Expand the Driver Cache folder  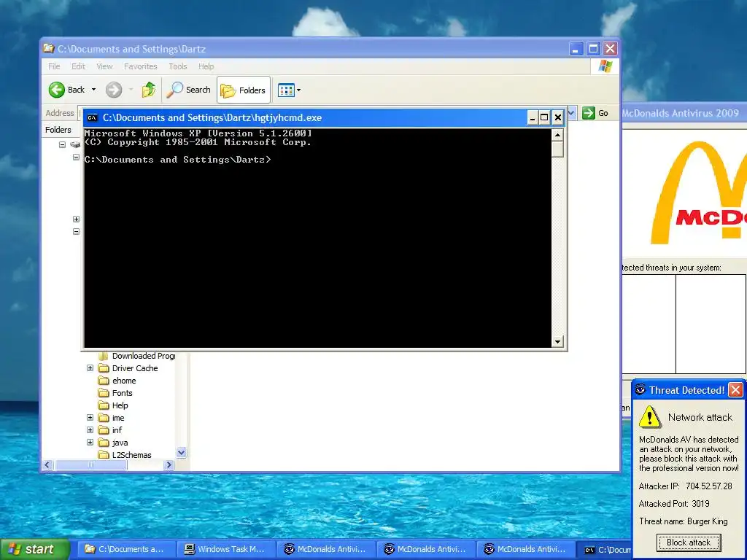coord(90,368)
